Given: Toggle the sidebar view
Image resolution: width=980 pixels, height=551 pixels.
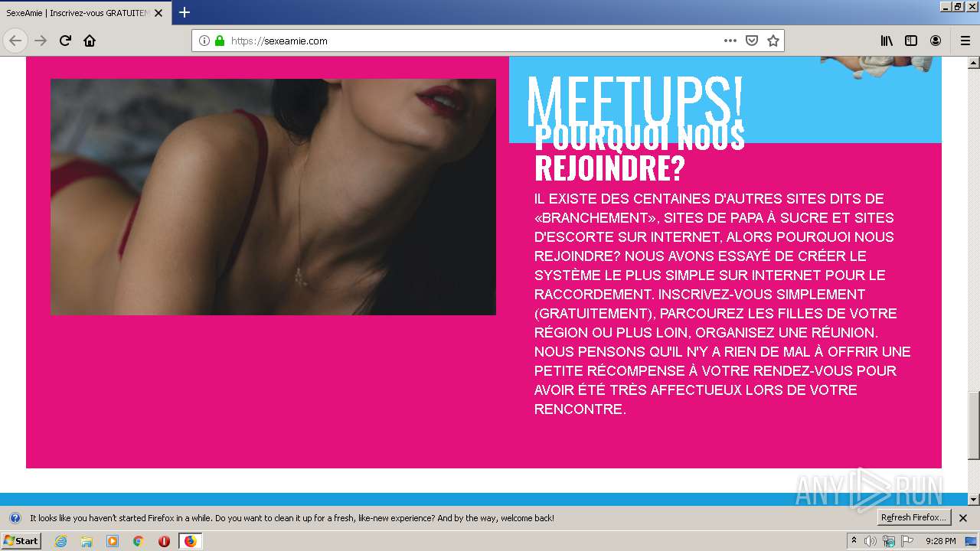Looking at the screenshot, I should pos(911,41).
